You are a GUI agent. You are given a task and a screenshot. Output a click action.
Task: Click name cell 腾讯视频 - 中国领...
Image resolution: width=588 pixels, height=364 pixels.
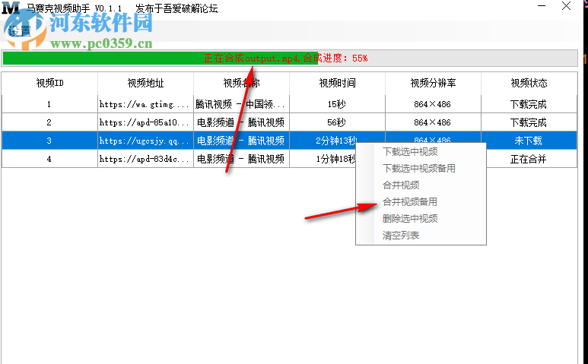[241, 104]
